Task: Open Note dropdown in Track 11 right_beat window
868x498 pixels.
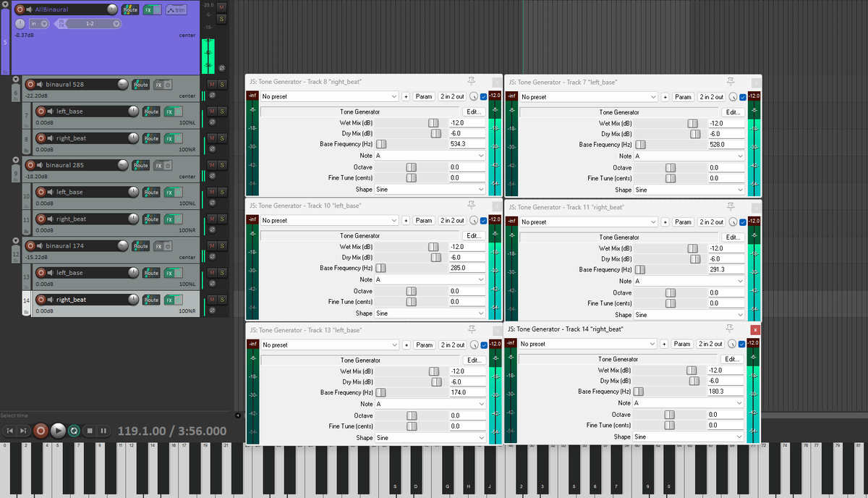Action: (689, 282)
